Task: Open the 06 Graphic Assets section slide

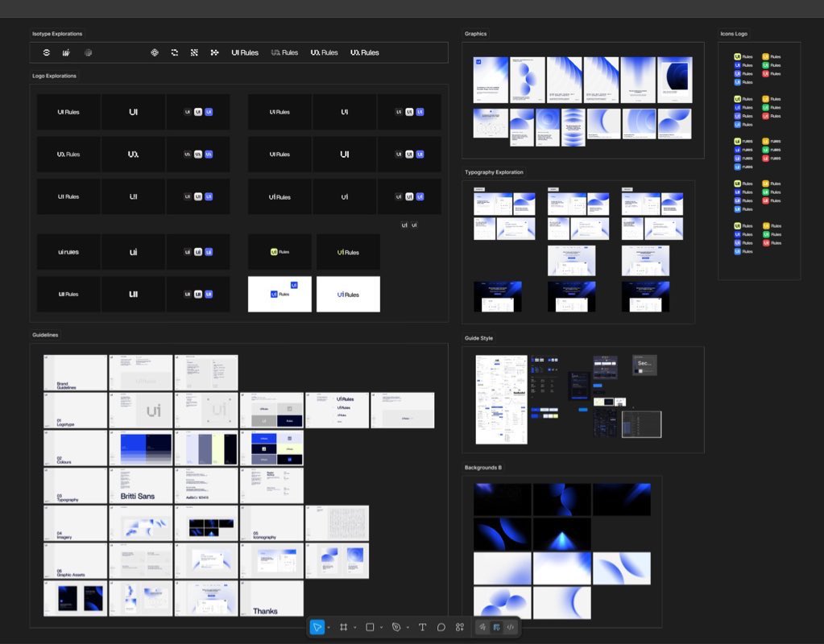Action: [x=75, y=561]
